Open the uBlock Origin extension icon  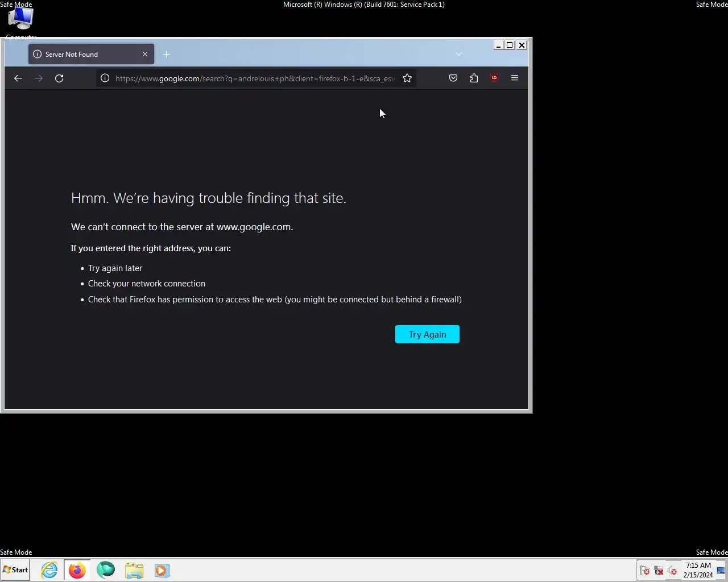[x=494, y=78]
